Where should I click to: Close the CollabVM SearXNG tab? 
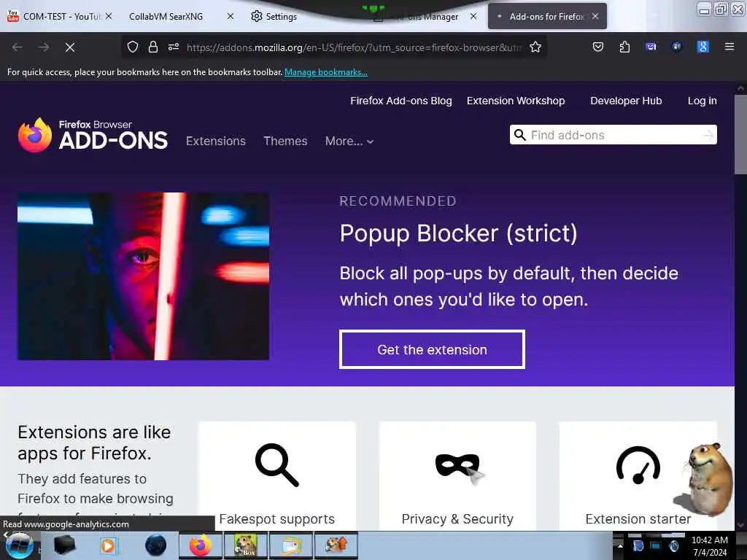pos(231,16)
